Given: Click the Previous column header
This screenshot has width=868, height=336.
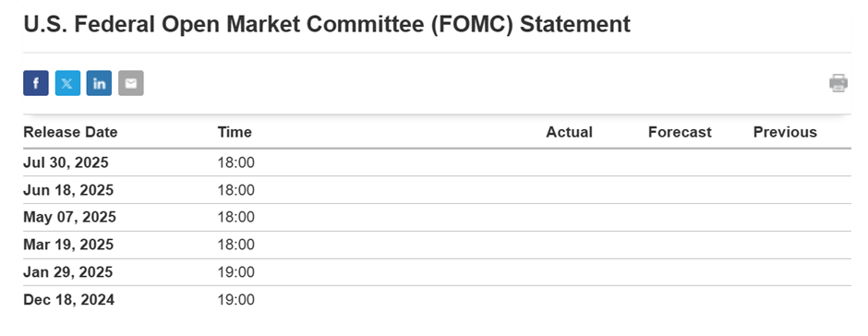Looking at the screenshot, I should 785,132.
